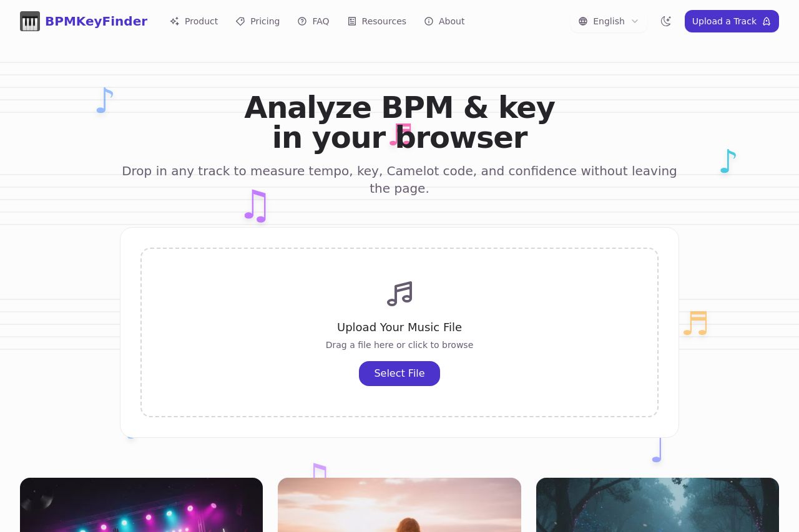Go to the Pricing page
This screenshot has width=799, height=532.
pos(258,21)
